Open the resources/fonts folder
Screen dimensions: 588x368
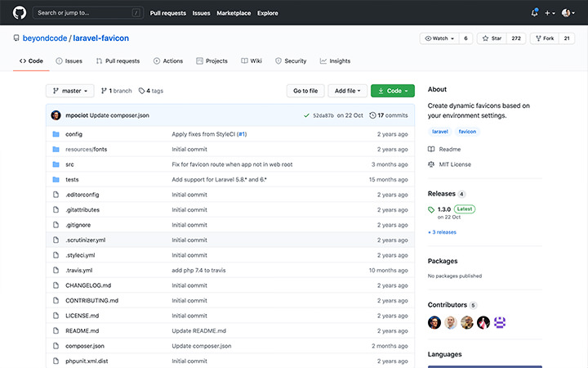[87, 149]
